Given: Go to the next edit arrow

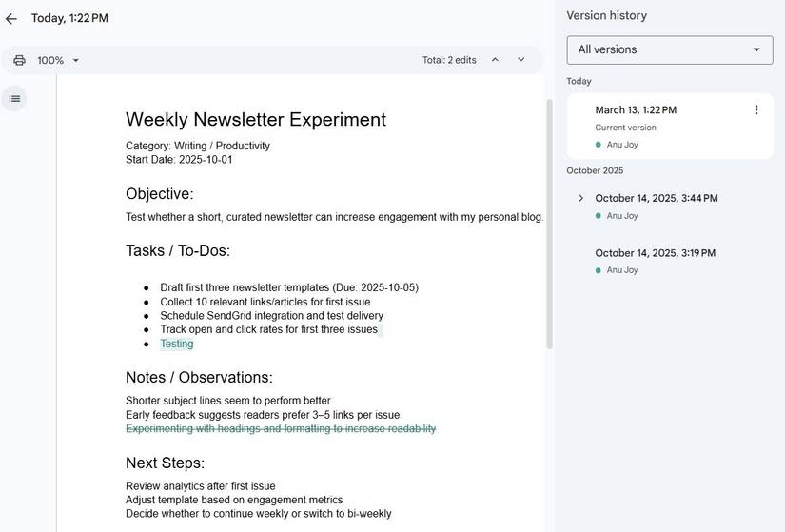Looking at the screenshot, I should tap(520, 60).
